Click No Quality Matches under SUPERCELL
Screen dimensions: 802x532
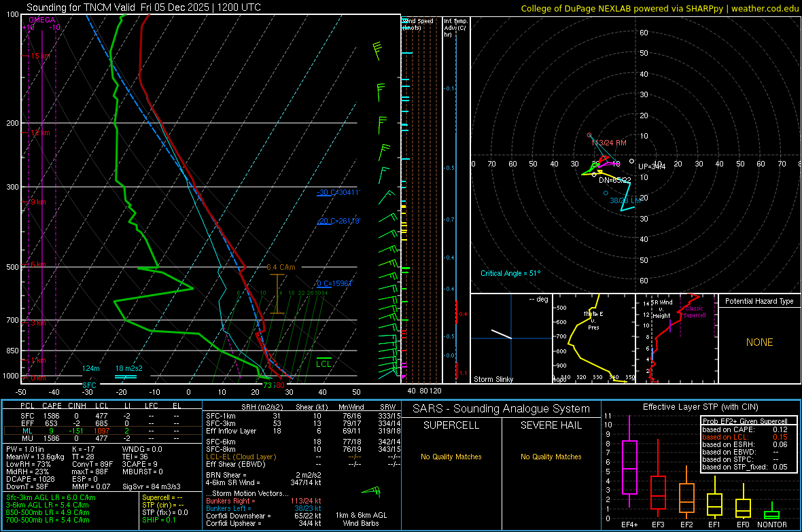click(x=451, y=457)
